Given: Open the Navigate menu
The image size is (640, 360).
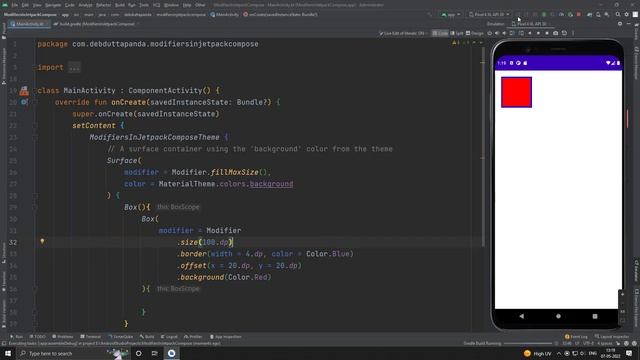Looking at the screenshot, I should 53,5.
